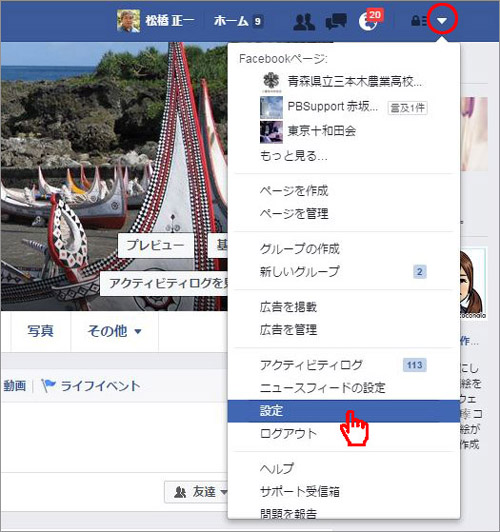Open the notifications globe showing 20
The width and height of the screenshot is (500, 532).
(x=368, y=22)
